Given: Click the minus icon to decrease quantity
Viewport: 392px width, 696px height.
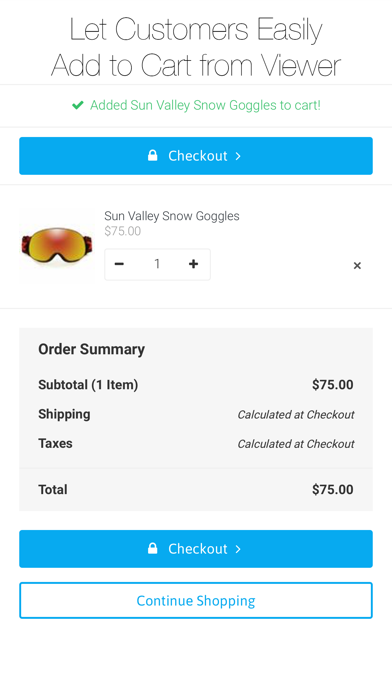Looking at the screenshot, I should tap(119, 264).
